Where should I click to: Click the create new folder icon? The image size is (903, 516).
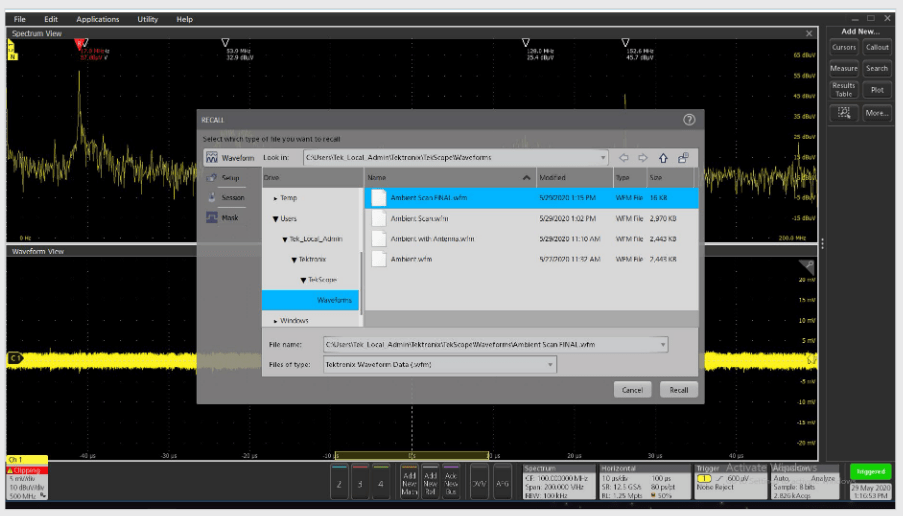683,157
